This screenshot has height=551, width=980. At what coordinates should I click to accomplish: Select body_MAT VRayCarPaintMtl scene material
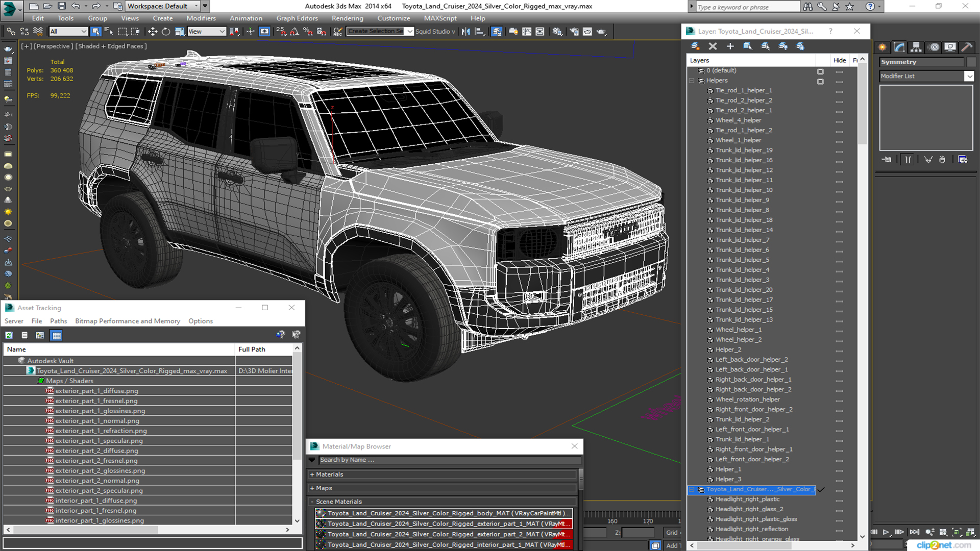coord(444,513)
